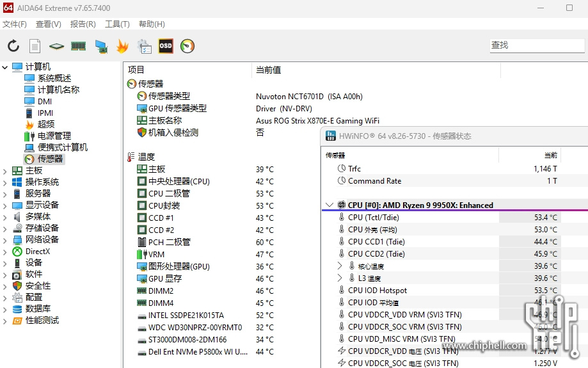Viewport: 588px width, 368px height.
Task: Select the DIMM2 temperature row
Action: (x=205, y=291)
